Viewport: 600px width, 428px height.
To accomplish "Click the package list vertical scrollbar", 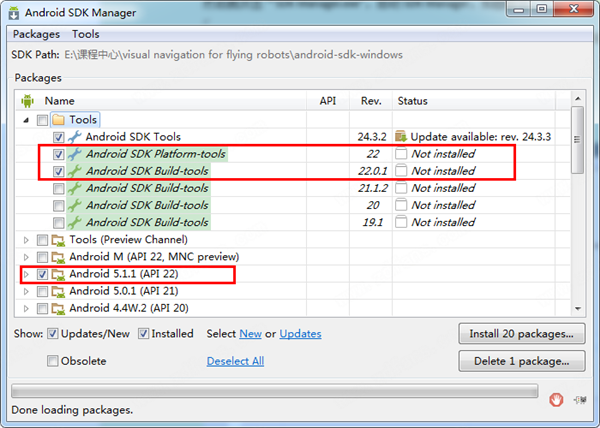I will click(577, 200).
